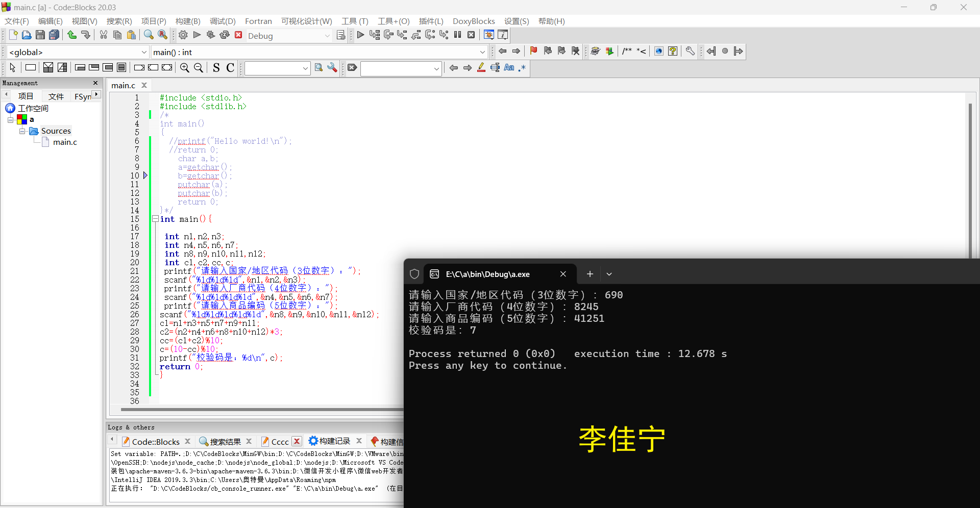Save the current file
This screenshot has height=508, width=980.
[x=40, y=35]
